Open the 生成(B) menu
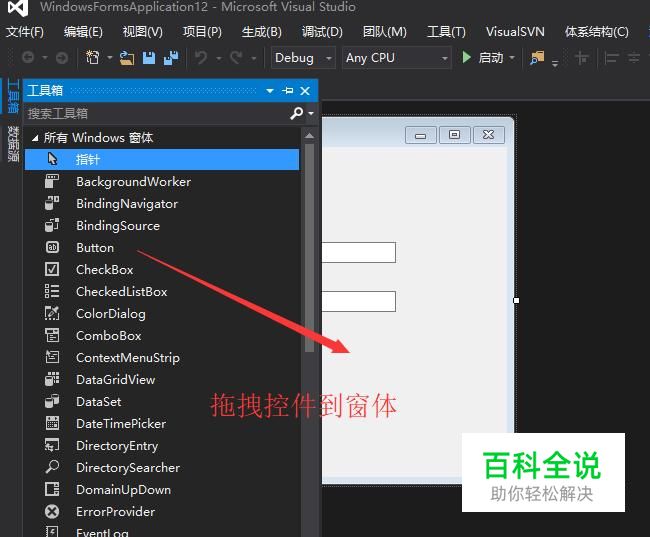The image size is (650, 537). point(262,32)
